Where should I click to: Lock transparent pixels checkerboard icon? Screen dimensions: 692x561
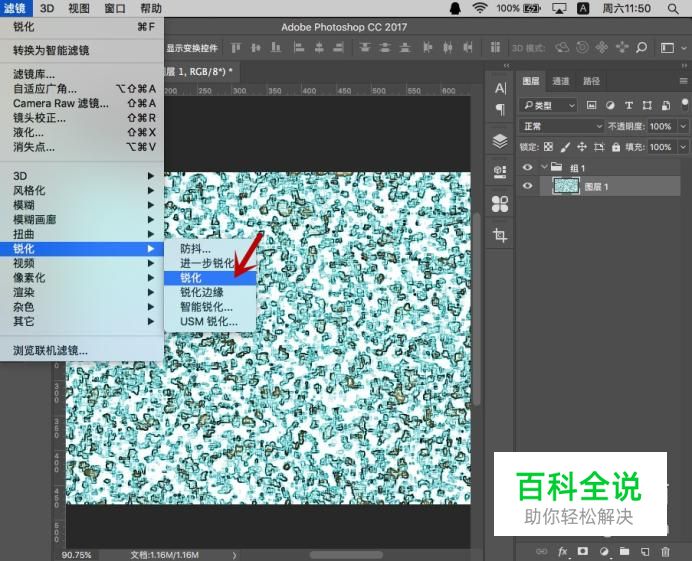[548, 147]
